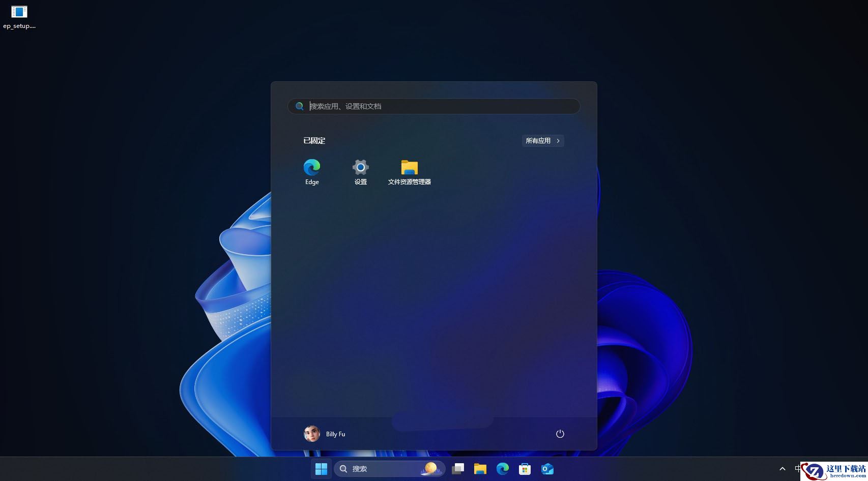
Task: Click the power button in Start menu
Action: point(560,434)
